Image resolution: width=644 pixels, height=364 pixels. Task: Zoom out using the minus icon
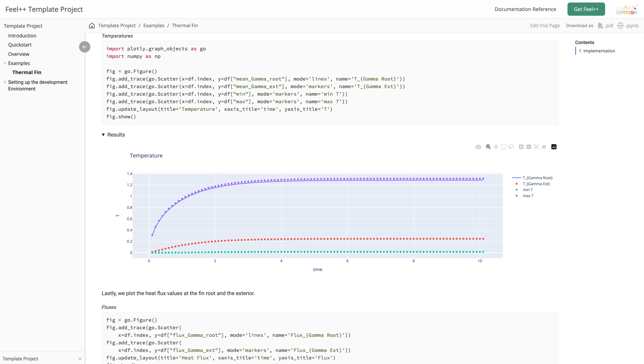tap(529, 147)
